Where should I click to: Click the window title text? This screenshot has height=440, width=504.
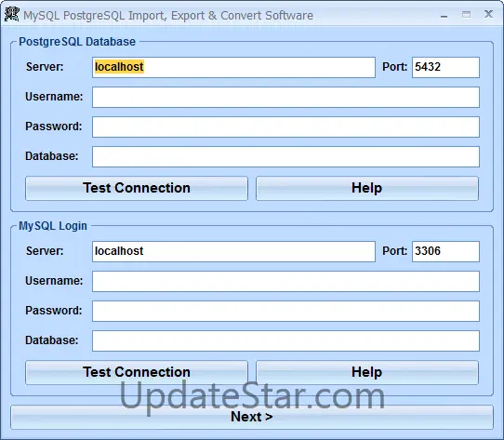[168, 16]
